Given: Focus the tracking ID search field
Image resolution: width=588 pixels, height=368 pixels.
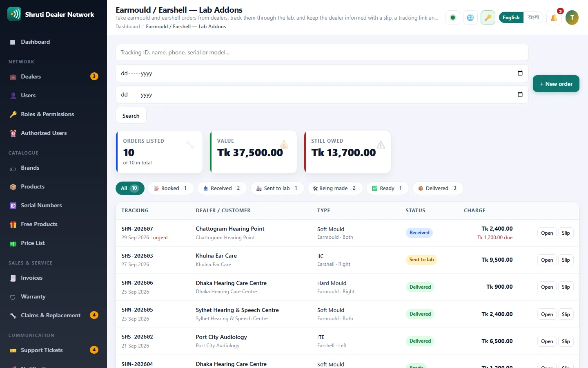Looking at the screenshot, I should [322, 52].
